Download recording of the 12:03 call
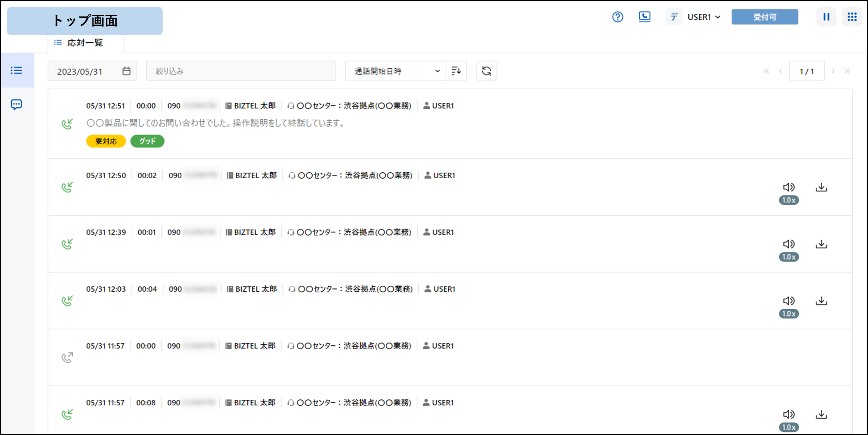Screen dimensions: 868x435 tap(821, 301)
